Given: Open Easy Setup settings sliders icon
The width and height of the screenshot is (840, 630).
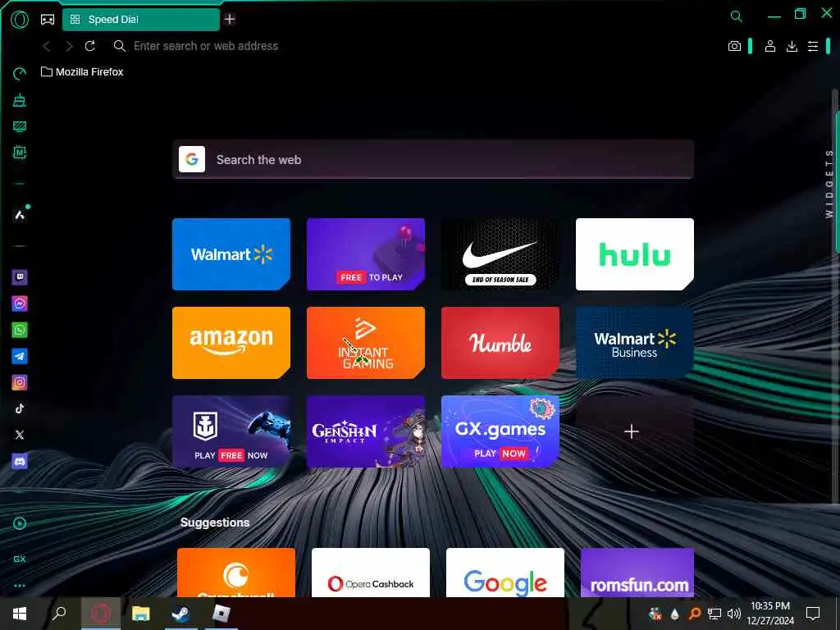Looking at the screenshot, I should (813, 46).
